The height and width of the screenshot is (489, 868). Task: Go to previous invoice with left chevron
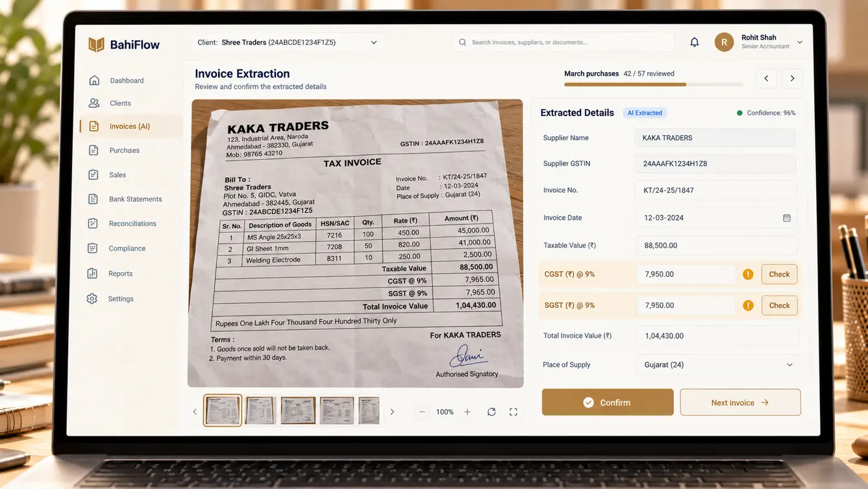click(x=766, y=79)
